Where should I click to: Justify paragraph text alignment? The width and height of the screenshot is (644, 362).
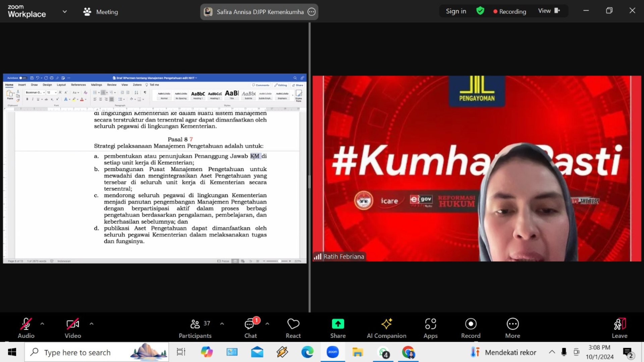(112, 99)
